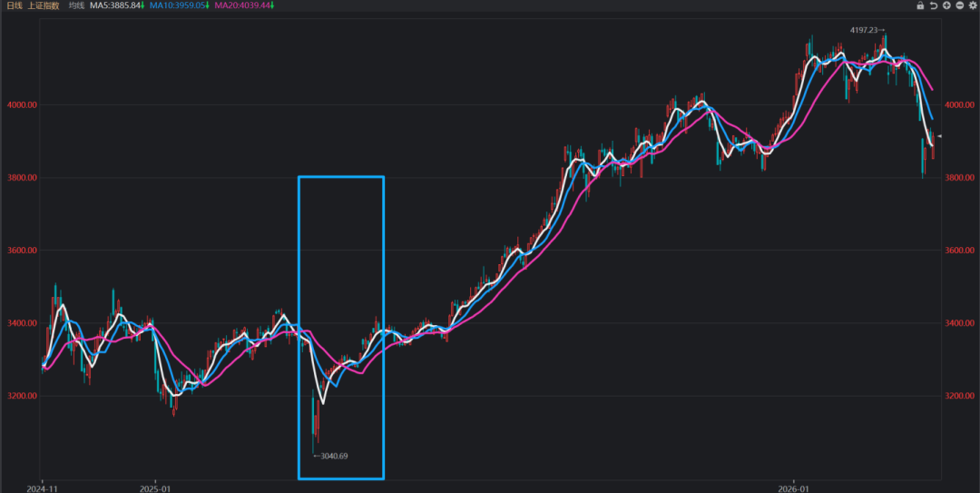Open the 均线 moving average indicator
This screenshot has width=980, height=493.
(77, 5)
